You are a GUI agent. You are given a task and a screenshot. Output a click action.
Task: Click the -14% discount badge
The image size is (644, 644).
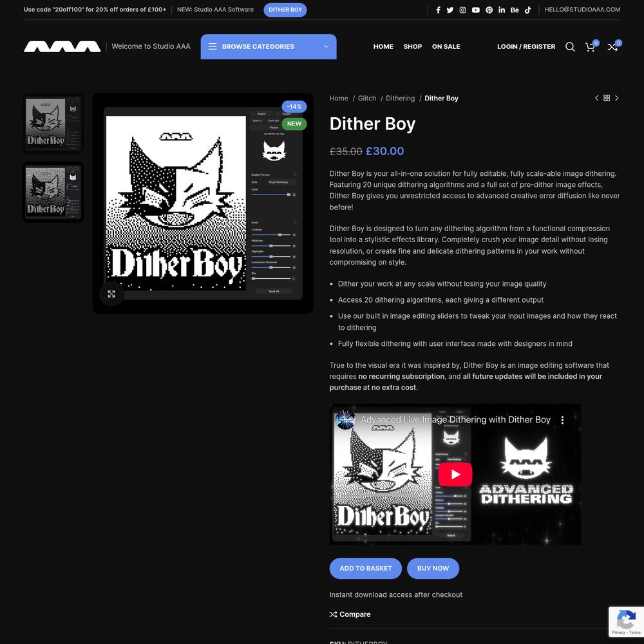pos(294,107)
